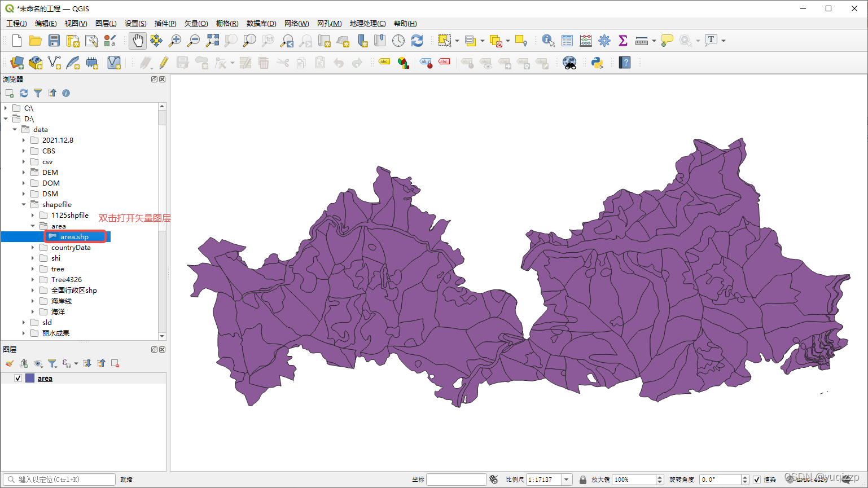Screen dimensions: 868x488
Task: Expand the countryData folder
Action: pos(33,247)
